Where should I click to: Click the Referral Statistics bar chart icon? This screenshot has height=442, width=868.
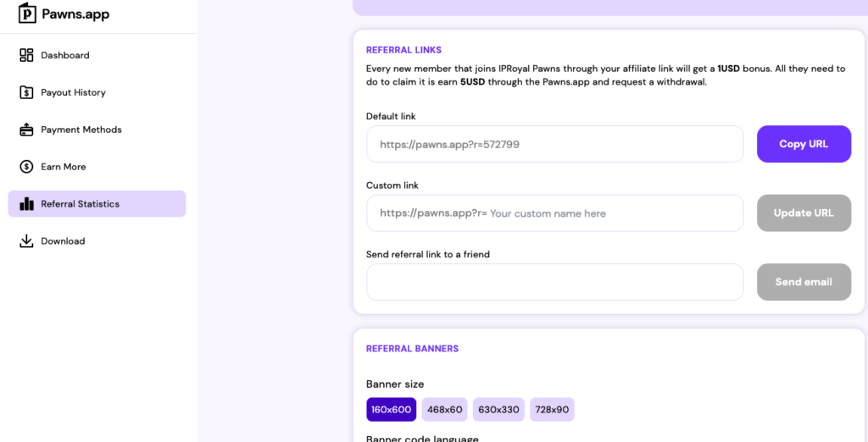click(x=26, y=204)
